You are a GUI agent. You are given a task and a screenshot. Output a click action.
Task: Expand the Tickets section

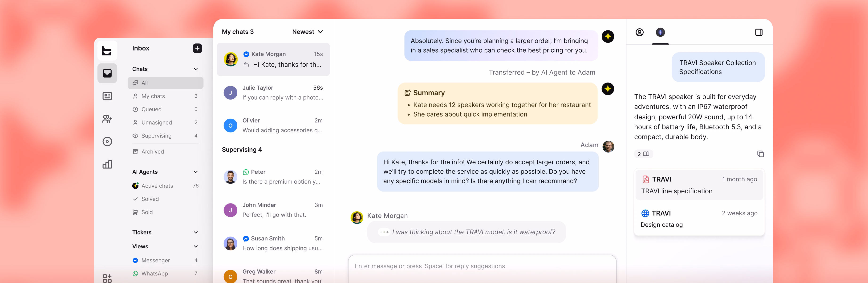pos(196,232)
